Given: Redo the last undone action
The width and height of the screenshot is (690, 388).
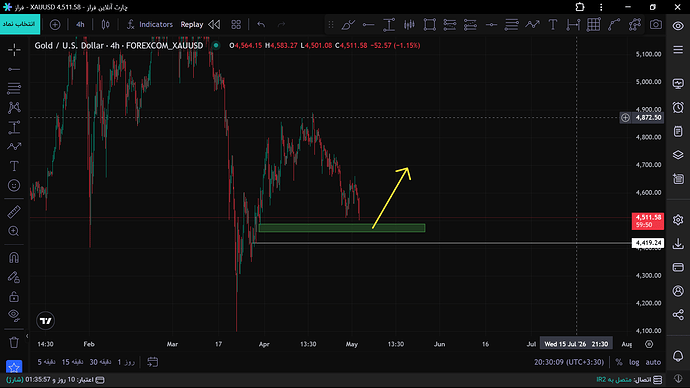Looking at the screenshot, I should click(x=281, y=25).
